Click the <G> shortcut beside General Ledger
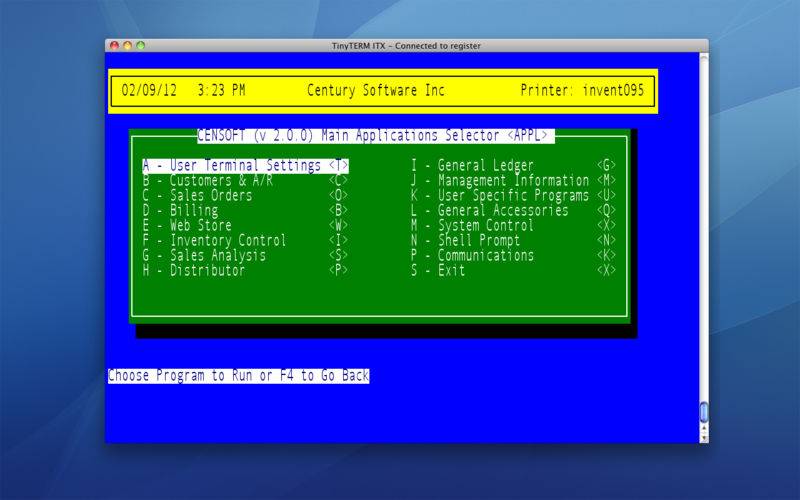This screenshot has height=500, width=800. coord(607,166)
